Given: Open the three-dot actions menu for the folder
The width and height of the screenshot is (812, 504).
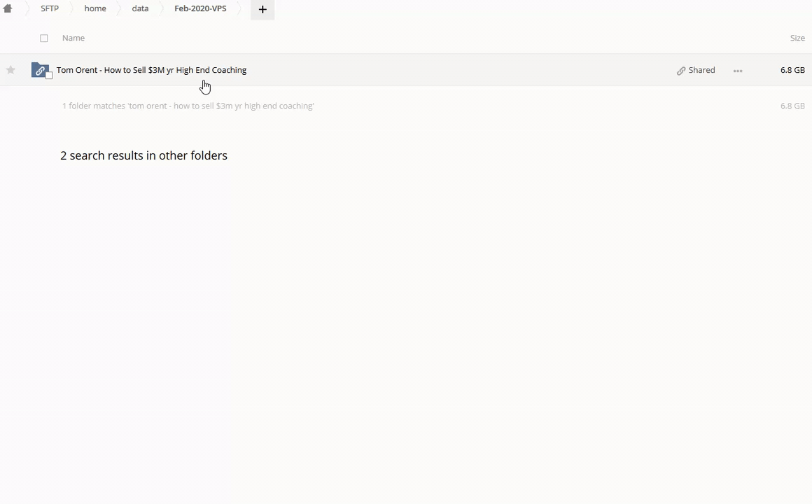Looking at the screenshot, I should click(738, 71).
